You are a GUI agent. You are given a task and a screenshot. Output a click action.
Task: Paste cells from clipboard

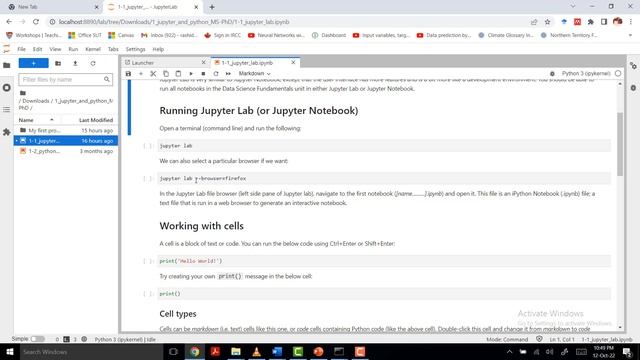[x=178, y=73]
